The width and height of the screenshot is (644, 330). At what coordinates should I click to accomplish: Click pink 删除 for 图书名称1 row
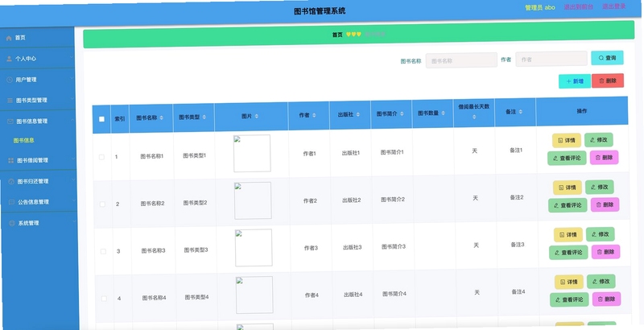click(605, 157)
